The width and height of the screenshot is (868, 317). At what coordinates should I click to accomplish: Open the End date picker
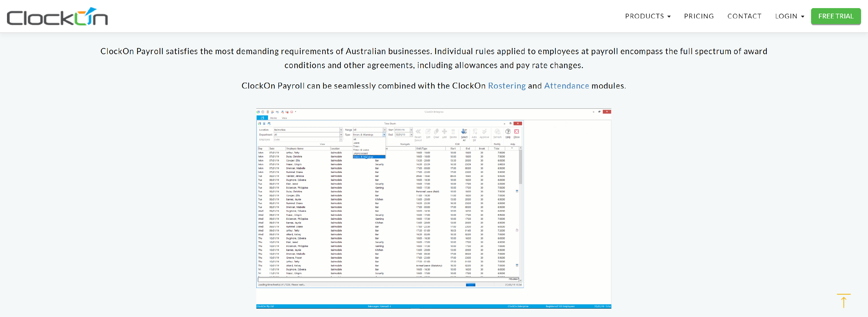tap(411, 135)
